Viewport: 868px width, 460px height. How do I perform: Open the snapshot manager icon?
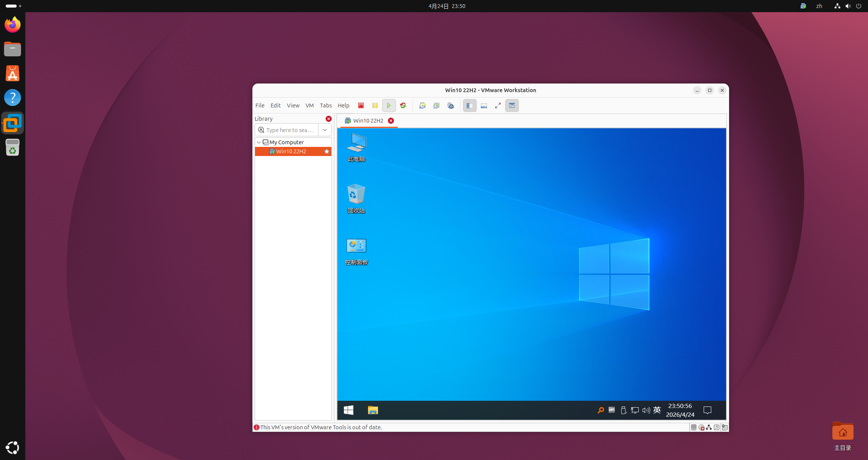[x=451, y=106]
